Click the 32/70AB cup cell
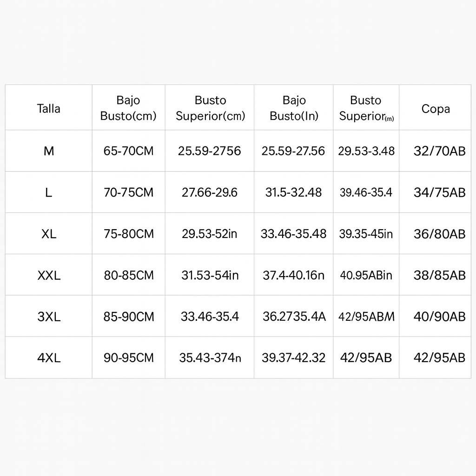This screenshot has width=476, height=476. (x=439, y=151)
